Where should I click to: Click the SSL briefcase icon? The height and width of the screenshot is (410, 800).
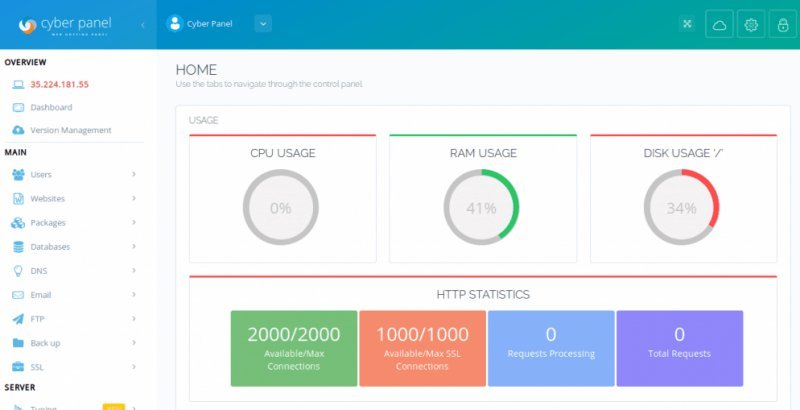[x=18, y=367]
